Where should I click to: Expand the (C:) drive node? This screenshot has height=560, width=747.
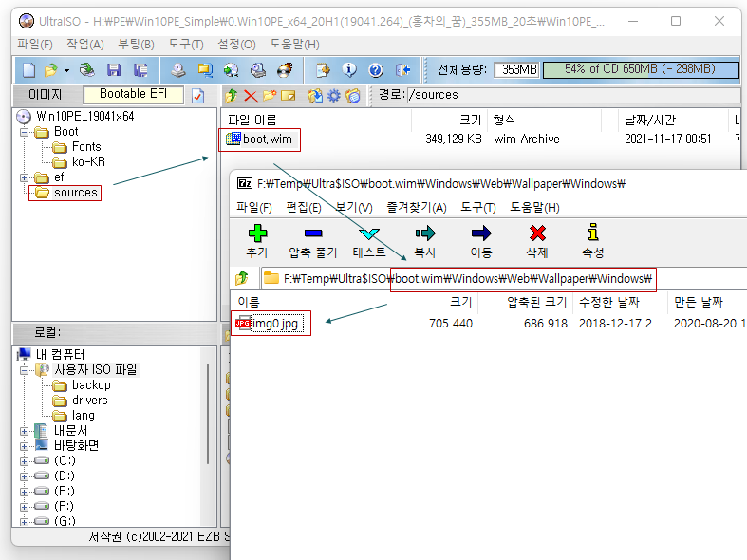tap(24, 461)
